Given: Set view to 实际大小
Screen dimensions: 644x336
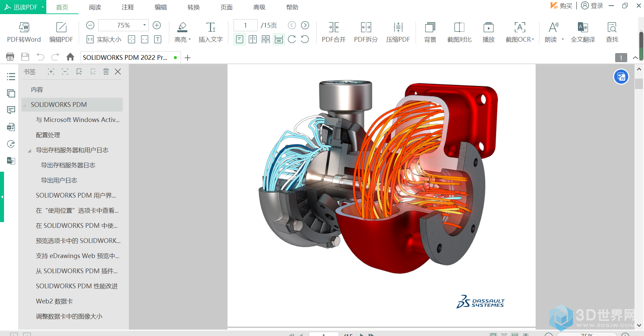Looking at the screenshot, I should pyautogui.click(x=104, y=39).
